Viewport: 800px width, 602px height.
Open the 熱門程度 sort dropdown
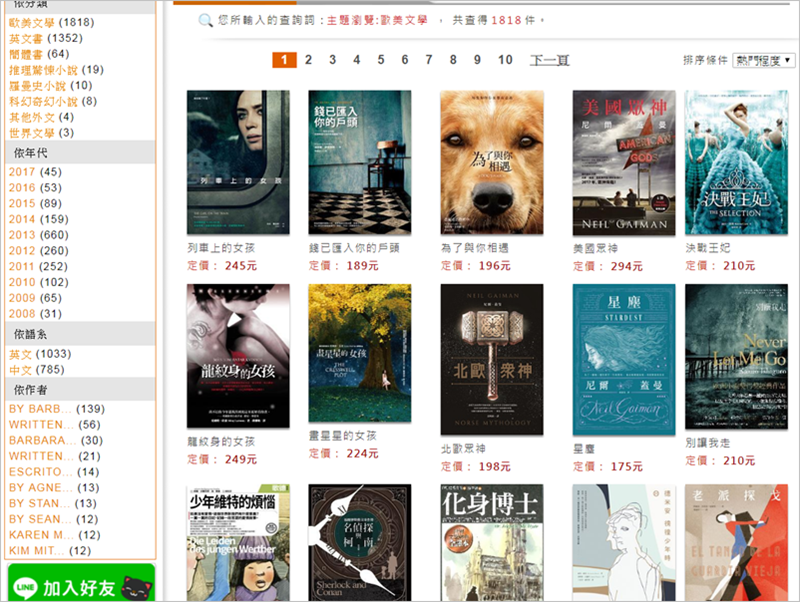point(763,60)
